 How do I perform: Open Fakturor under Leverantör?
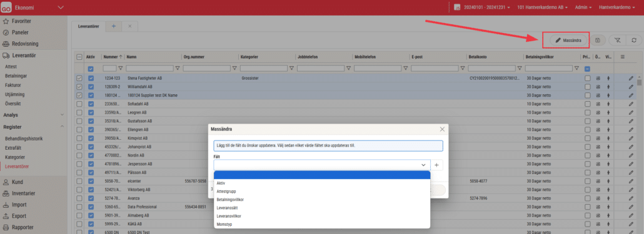pyautogui.click(x=13, y=85)
